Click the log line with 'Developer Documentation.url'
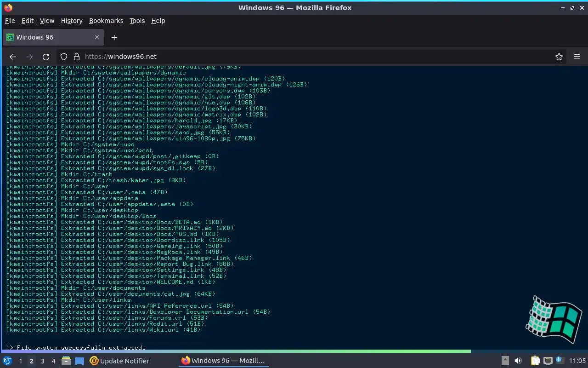This screenshot has width=588, height=368. click(138, 312)
